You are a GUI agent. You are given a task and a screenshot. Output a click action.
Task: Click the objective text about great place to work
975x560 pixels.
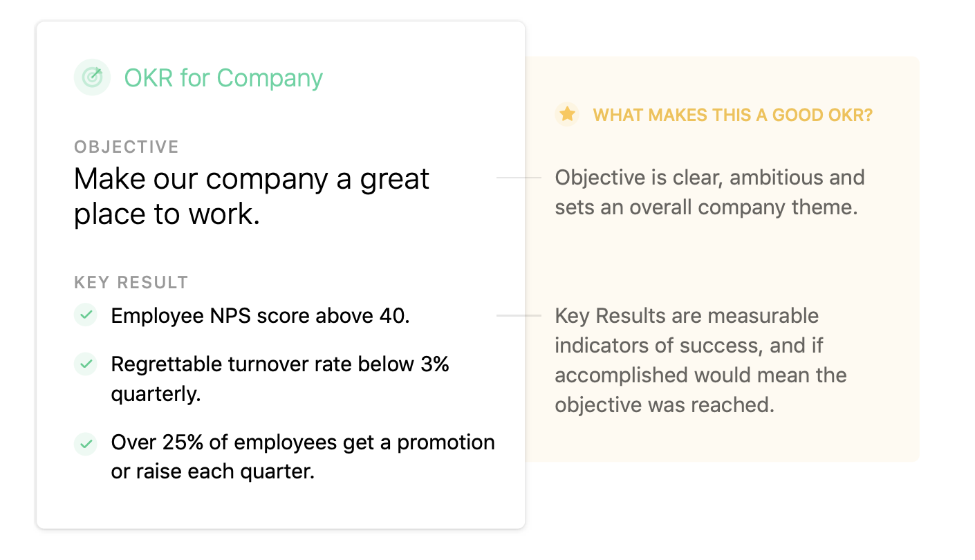coord(252,196)
